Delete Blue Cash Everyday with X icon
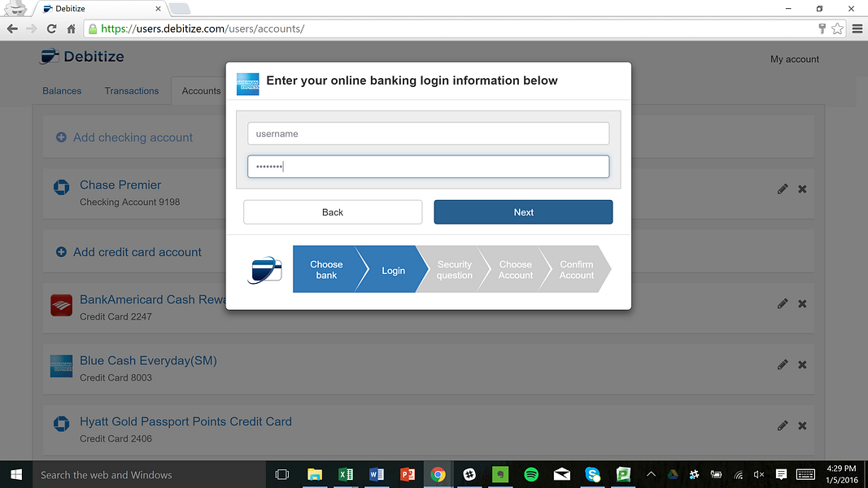Screen dimensions: 868x488 coord(802,364)
